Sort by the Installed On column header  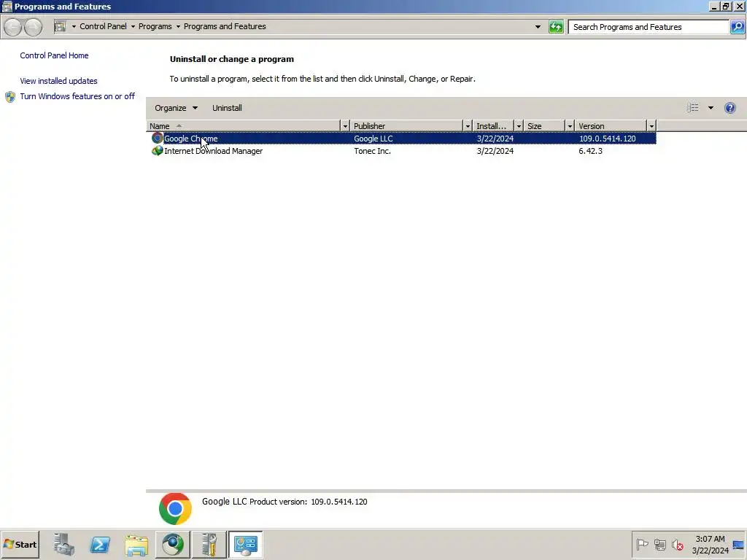click(493, 126)
